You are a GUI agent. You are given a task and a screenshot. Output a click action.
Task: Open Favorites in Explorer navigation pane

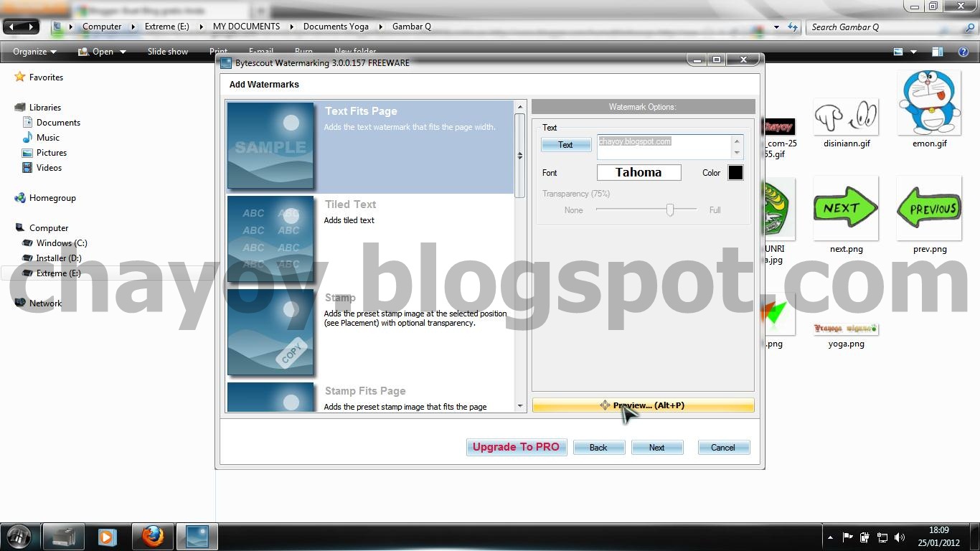[46, 77]
